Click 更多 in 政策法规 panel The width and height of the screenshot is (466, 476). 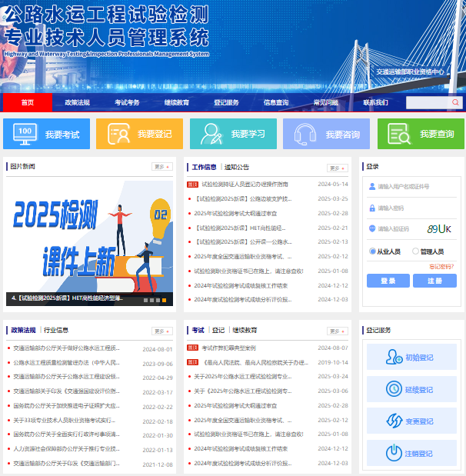[x=162, y=331]
